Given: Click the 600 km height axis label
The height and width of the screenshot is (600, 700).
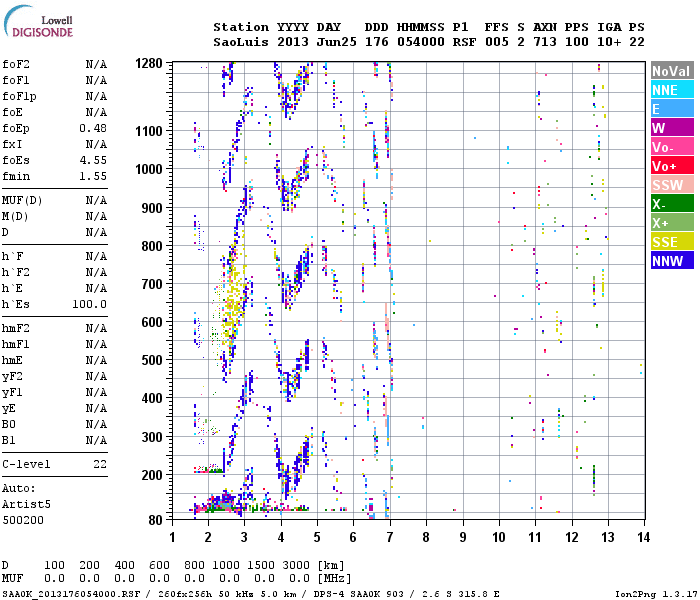Looking at the screenshot, I should [x=152, y=322].
